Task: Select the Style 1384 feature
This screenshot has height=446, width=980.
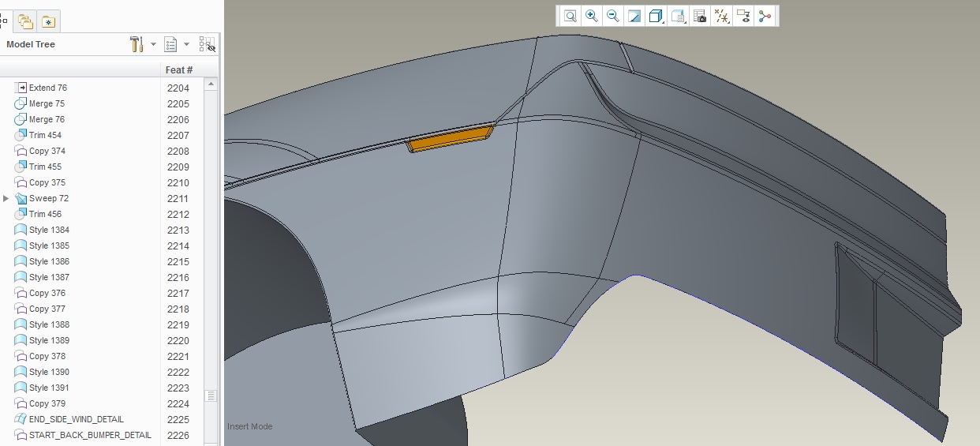Action: coord(49,230)
